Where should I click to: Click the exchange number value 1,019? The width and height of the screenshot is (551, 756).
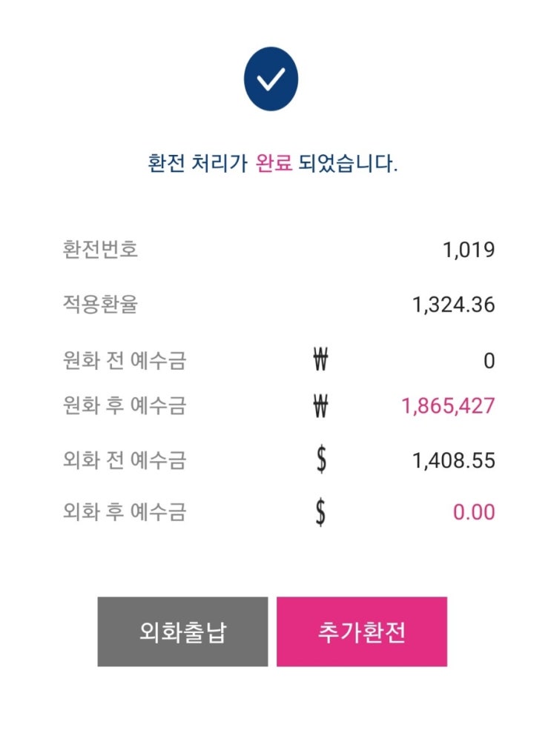(x=469, y=251)
